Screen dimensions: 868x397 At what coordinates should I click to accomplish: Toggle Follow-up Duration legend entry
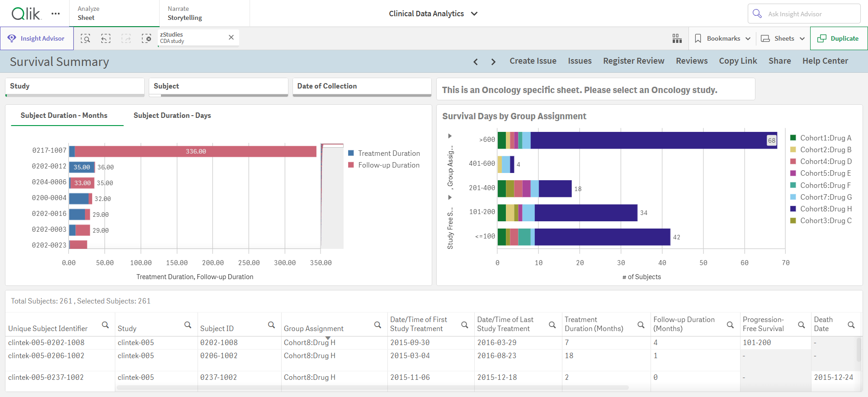[383, 165]
